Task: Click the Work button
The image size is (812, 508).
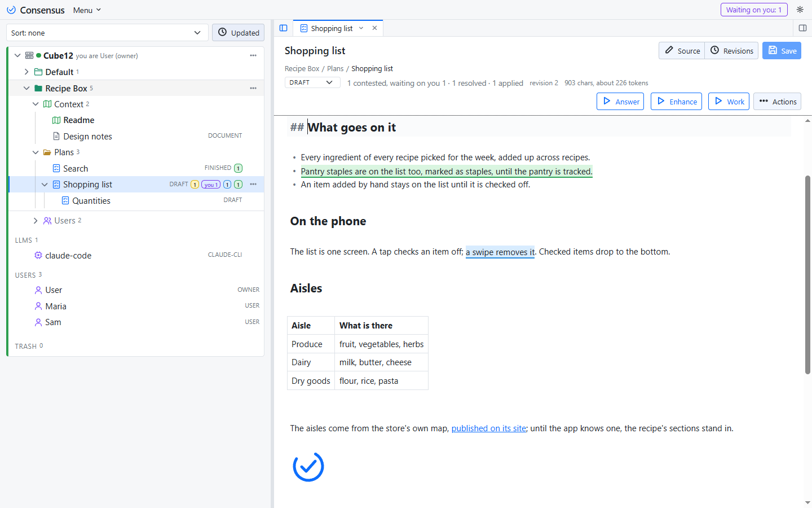Action: point(729,102)
